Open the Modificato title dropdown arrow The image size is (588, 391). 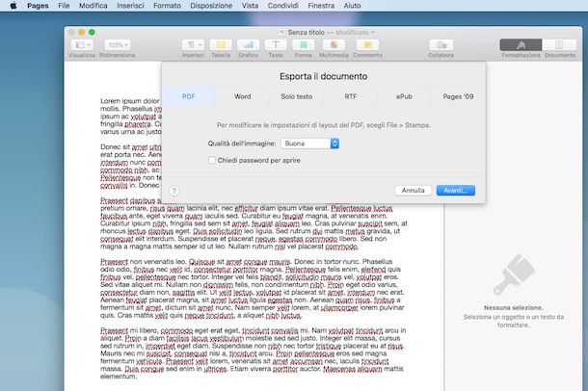point(373,33)
